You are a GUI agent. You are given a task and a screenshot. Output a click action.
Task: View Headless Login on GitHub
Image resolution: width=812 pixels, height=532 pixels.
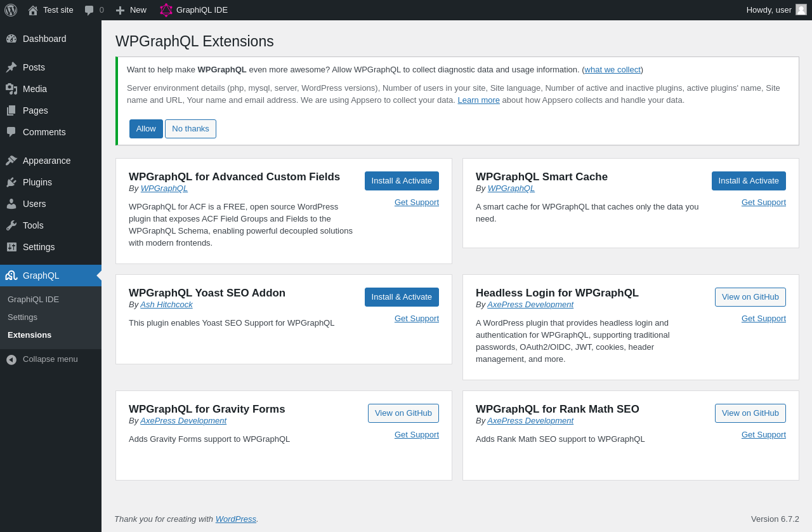pyautogui.click(x=750, y=297)
